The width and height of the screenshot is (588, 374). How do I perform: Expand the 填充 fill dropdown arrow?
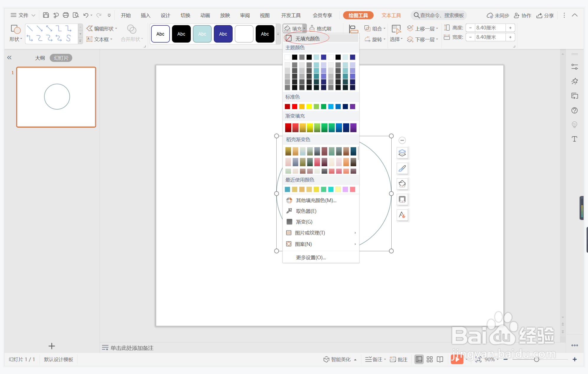304,29
